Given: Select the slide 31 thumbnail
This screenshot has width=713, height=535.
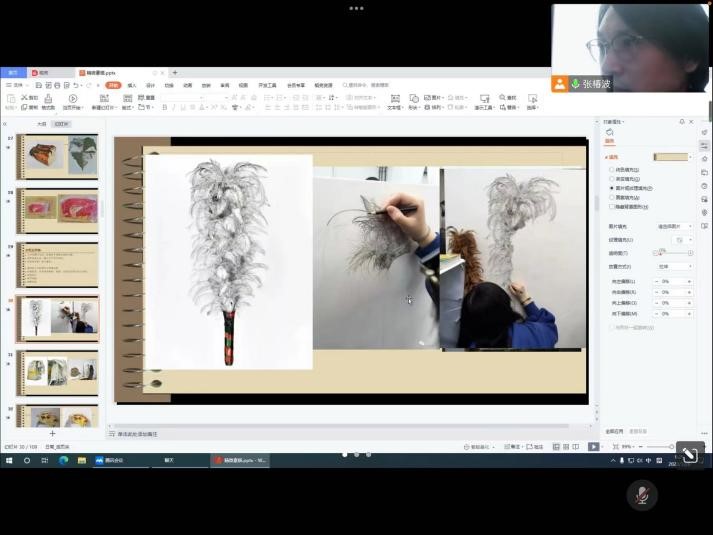Looking at the screenshot, I should [57, 371].
